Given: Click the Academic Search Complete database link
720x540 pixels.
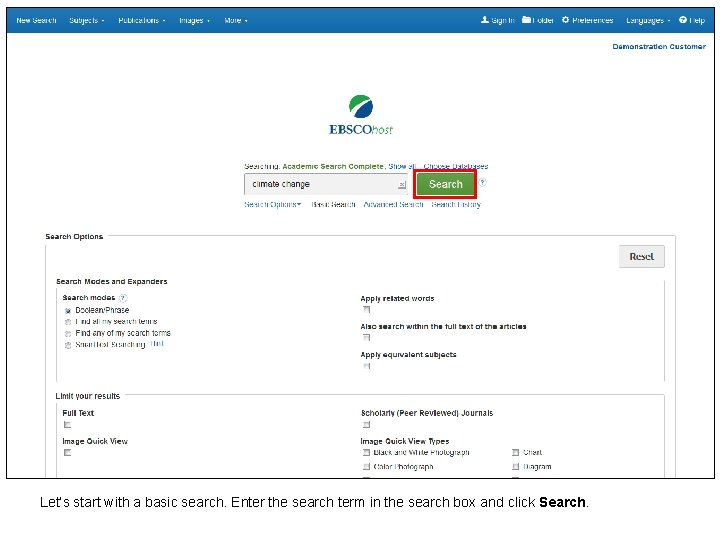Looking at the screenshot, I should click(x=332, y=166).
